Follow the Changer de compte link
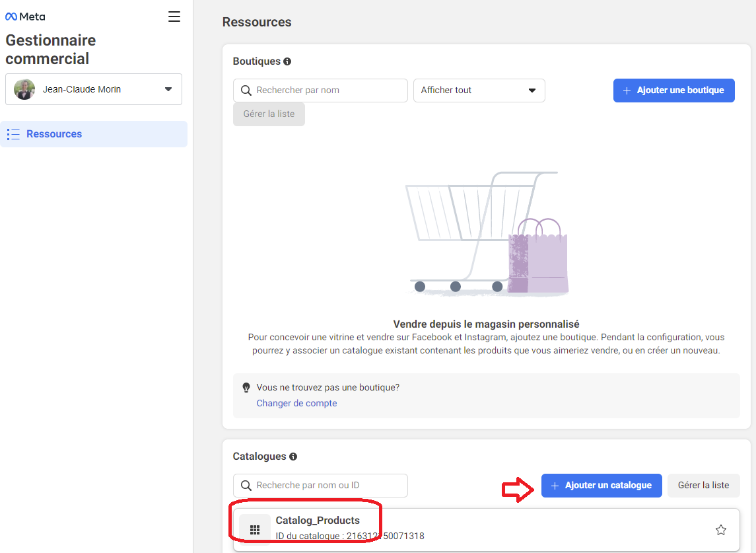Image resolution: width=756 pixels, height=553 pixels. click(x=296, y=404)
